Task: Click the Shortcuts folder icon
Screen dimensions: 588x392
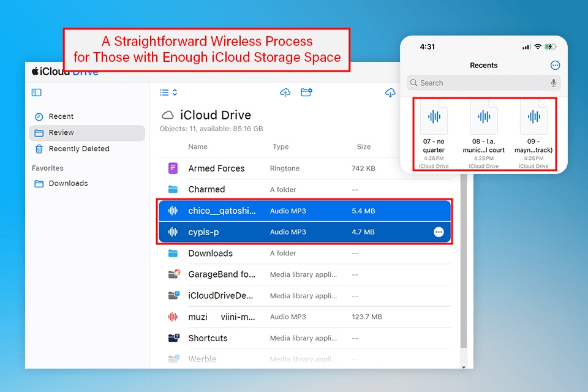Action: [x=174, y=337]
